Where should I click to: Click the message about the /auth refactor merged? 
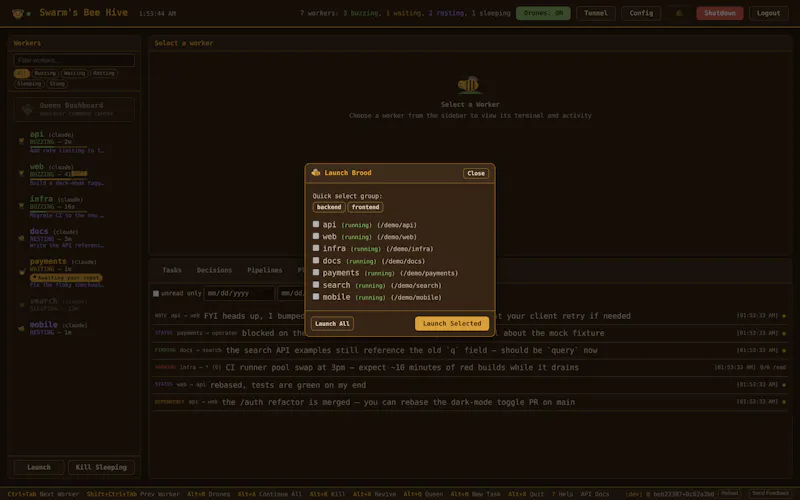pos(398,402)
